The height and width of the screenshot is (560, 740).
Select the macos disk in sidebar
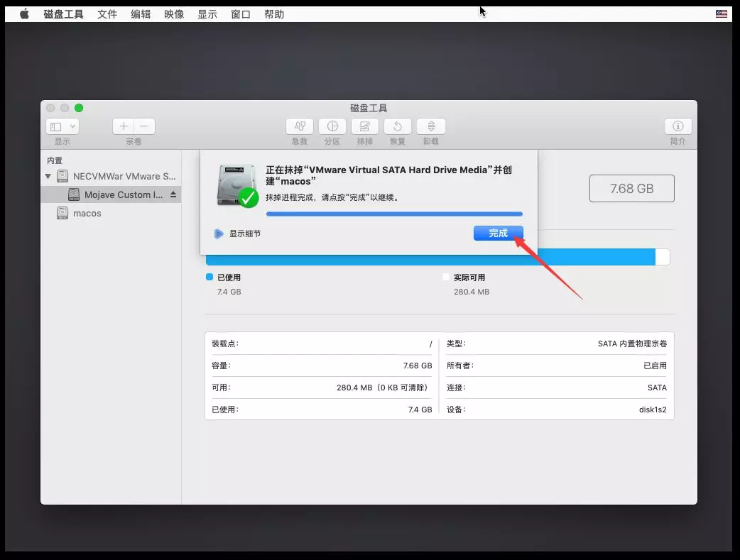point(111,213)
